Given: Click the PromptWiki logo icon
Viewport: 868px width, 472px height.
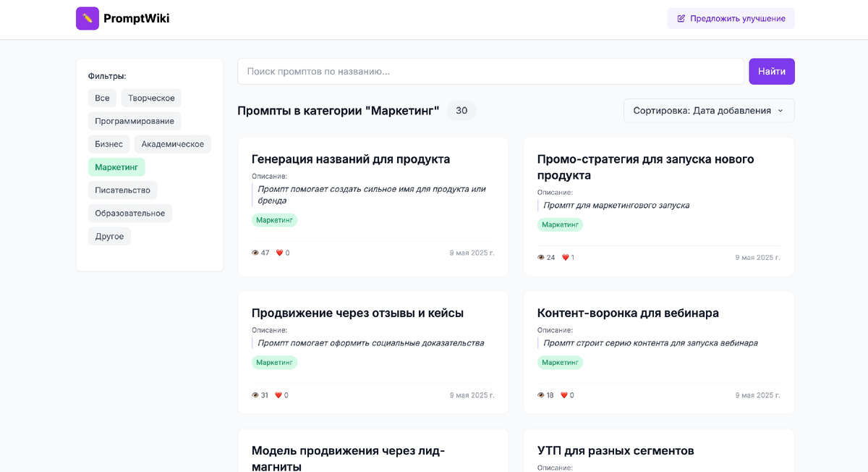Looking at the screenshot, I should [x=87, y=18].
